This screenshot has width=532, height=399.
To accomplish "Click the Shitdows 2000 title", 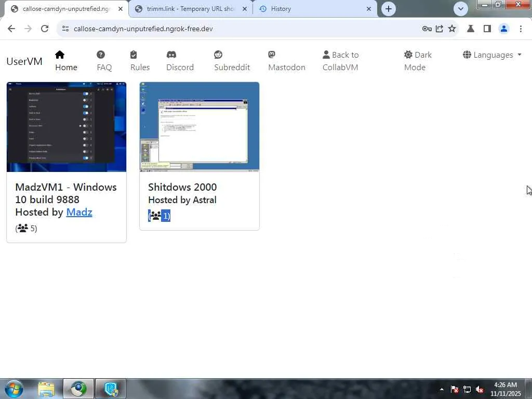I will click(182, 187).
